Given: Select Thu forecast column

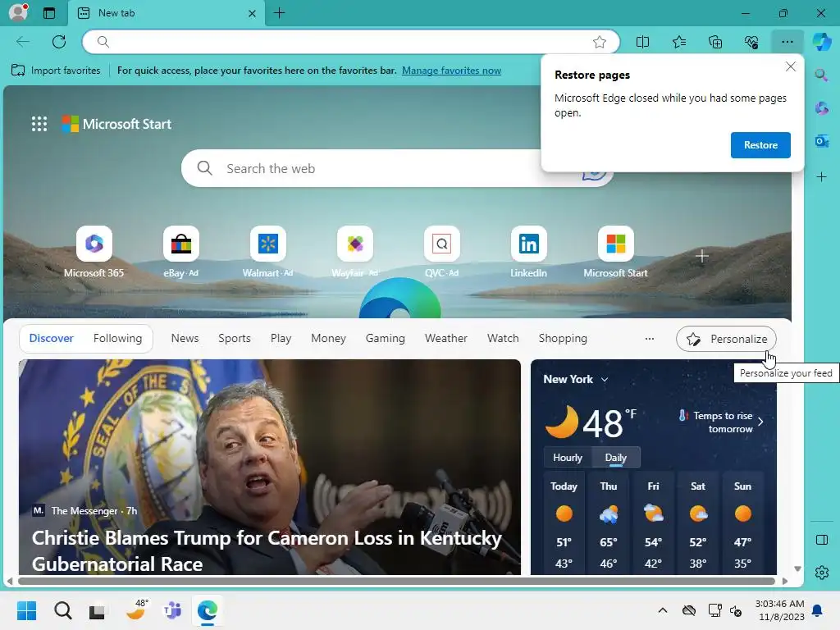Looking at the screenshot, I should click(x=609, y=524).
